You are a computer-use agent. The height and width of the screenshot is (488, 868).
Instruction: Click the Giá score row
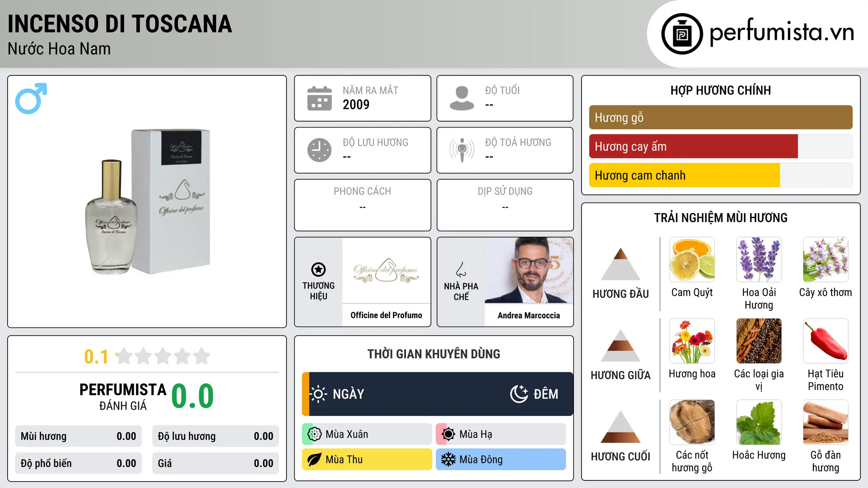click(215, 463)
